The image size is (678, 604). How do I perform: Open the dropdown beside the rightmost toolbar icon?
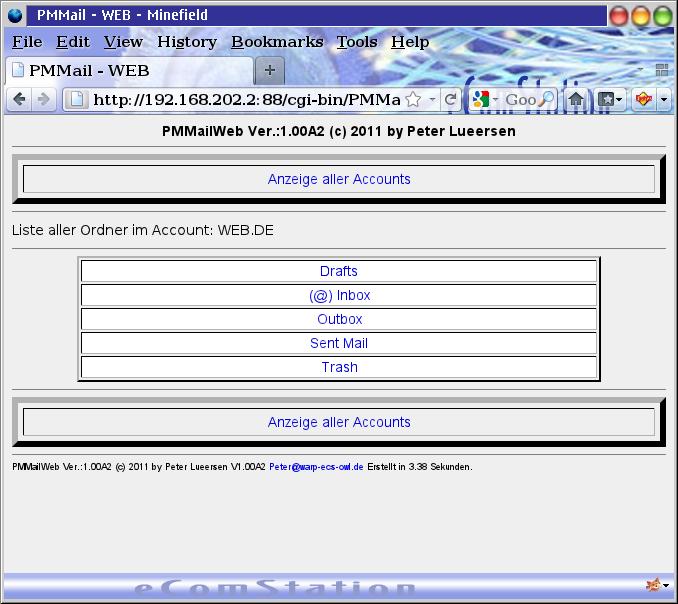[664, 99]
